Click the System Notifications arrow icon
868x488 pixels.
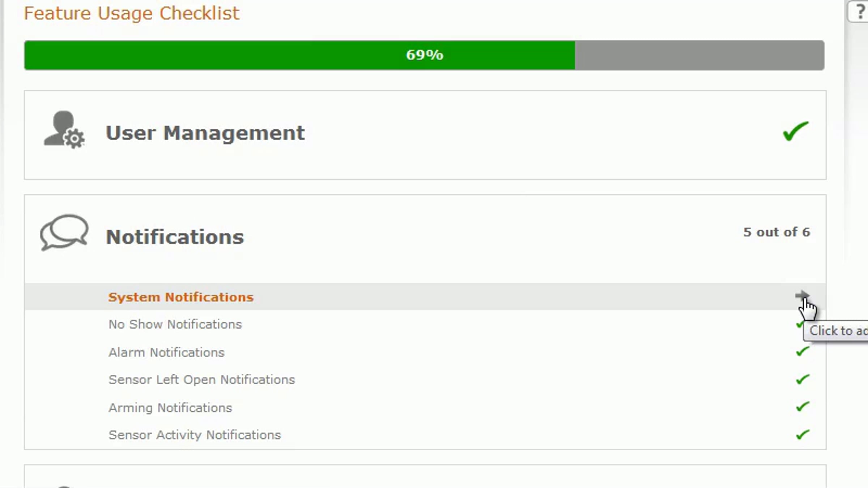click(802, 295)
